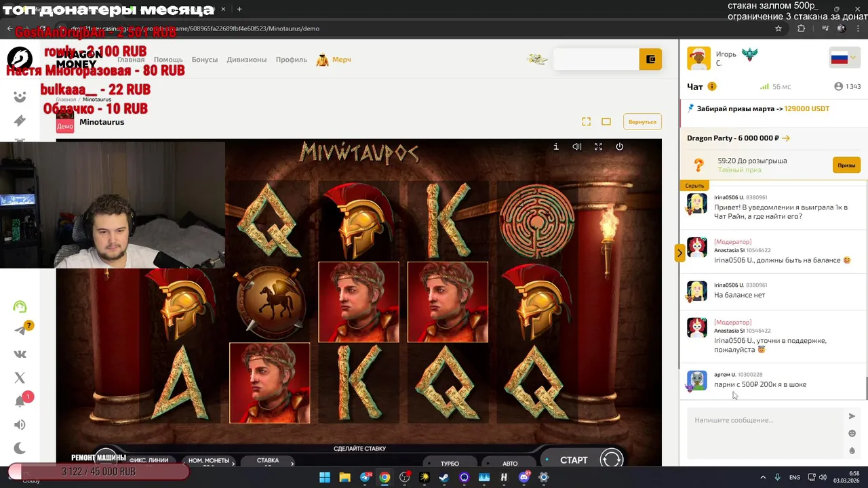Image resolution: width=868 pixels, height=488 pixels.
Task: Open the Профиль menu item
Action: tap(292, 60)
